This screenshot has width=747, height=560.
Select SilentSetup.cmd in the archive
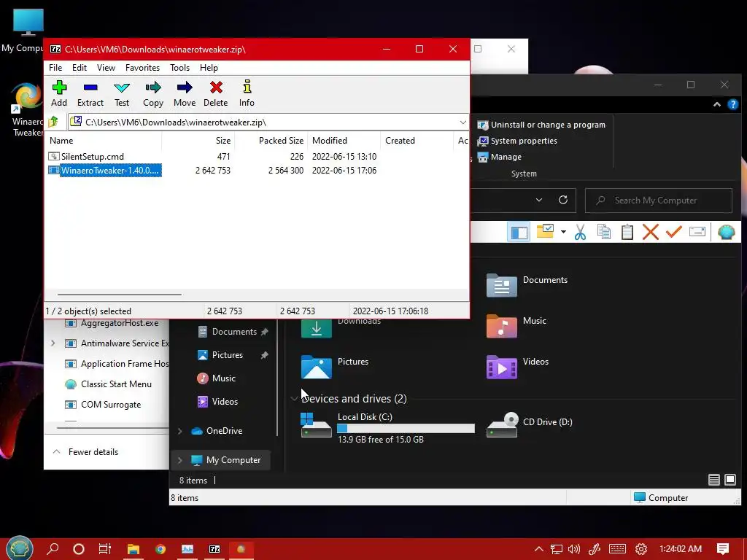pyautogui.click(x=86, y=157)
